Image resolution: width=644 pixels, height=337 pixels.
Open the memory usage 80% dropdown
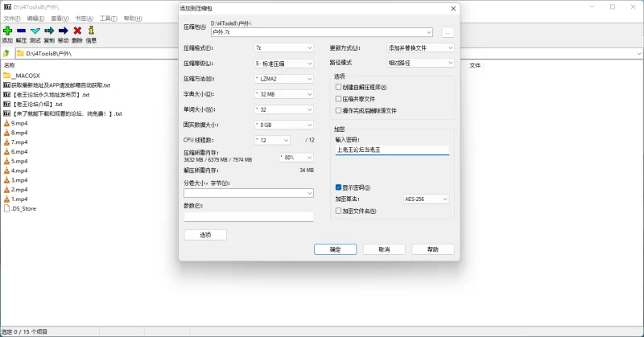coord(296,158)
